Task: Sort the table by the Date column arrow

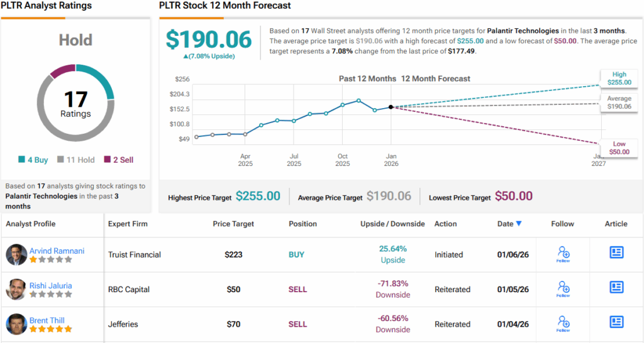Action: (x=519, y=224)
